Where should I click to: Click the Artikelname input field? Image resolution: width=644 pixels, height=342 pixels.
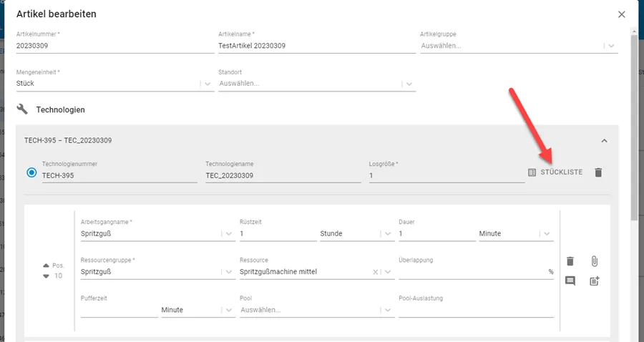(317, 46)
